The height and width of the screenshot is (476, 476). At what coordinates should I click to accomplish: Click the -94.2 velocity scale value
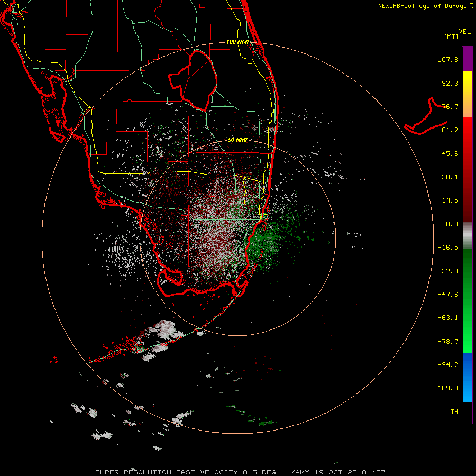tap(448, 365)
